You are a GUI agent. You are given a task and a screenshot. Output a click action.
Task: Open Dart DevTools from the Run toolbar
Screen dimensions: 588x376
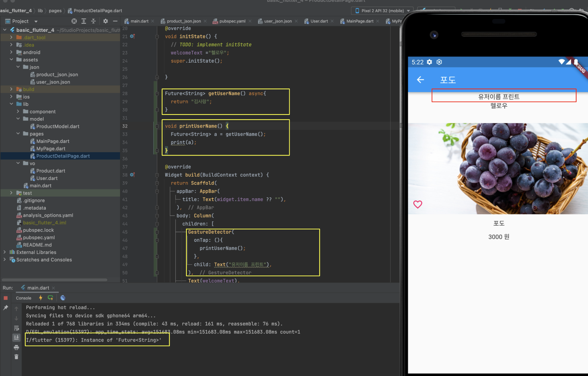(x=63, y=298)
